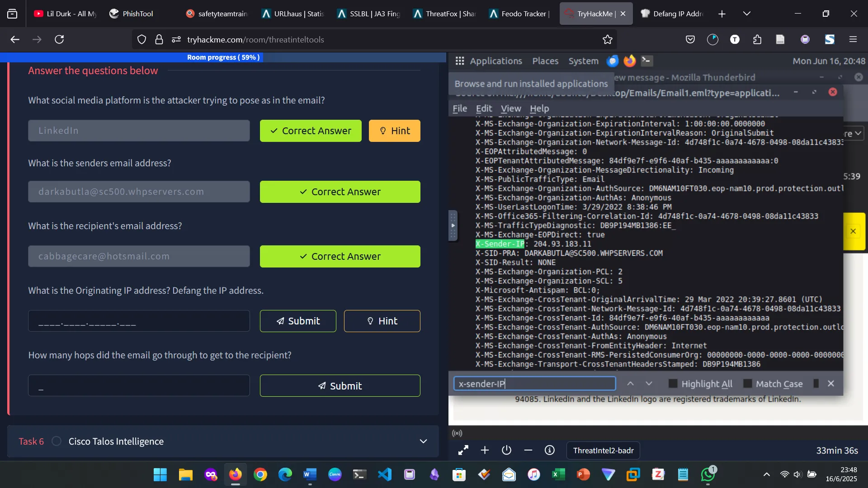The width and height of the screenshot is (868, 488).
Task: Jump to next find result arrow
Action: click(x=649, y=384)
